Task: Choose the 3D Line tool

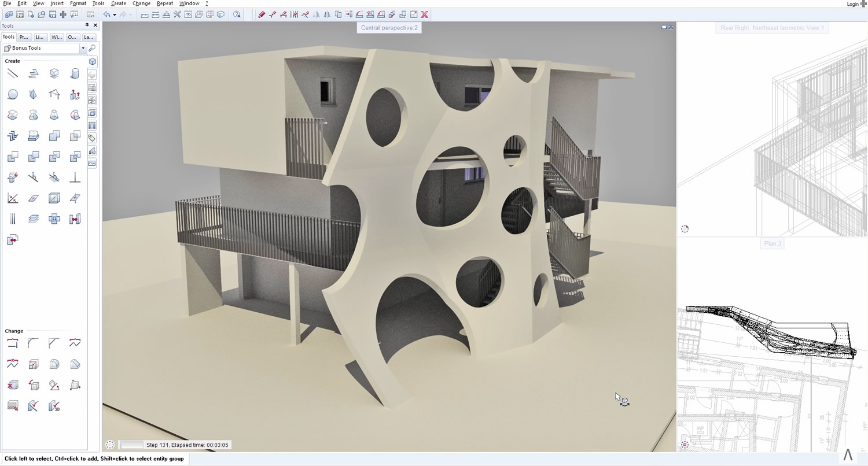Action: (x=13, y=73)
